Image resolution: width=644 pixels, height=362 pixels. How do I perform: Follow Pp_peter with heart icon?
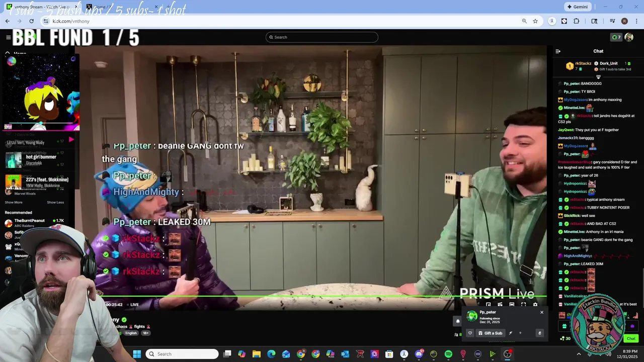pyautogui.click(x=470, y=333)
